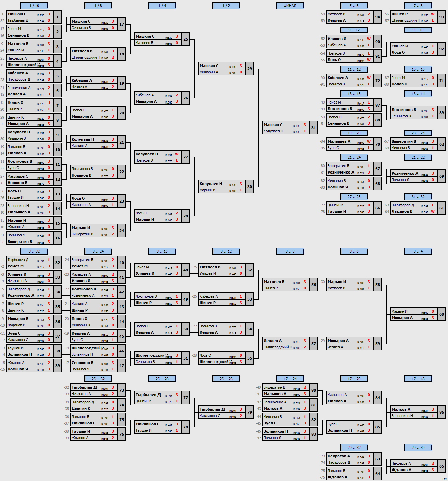The width and height of the screenshot is (448, 481).
Task: Open the 3 .. 8 bracket header
Action: tap(290, 251)
